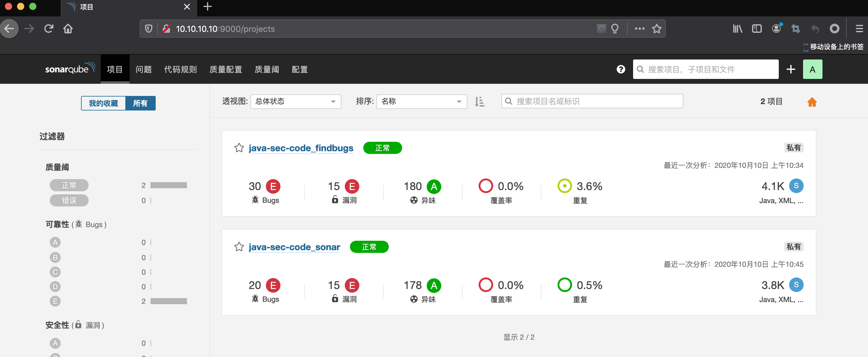Click the plus create project icon
The height and width of the screenshot is (357, 868).
[x=791, y=69]
